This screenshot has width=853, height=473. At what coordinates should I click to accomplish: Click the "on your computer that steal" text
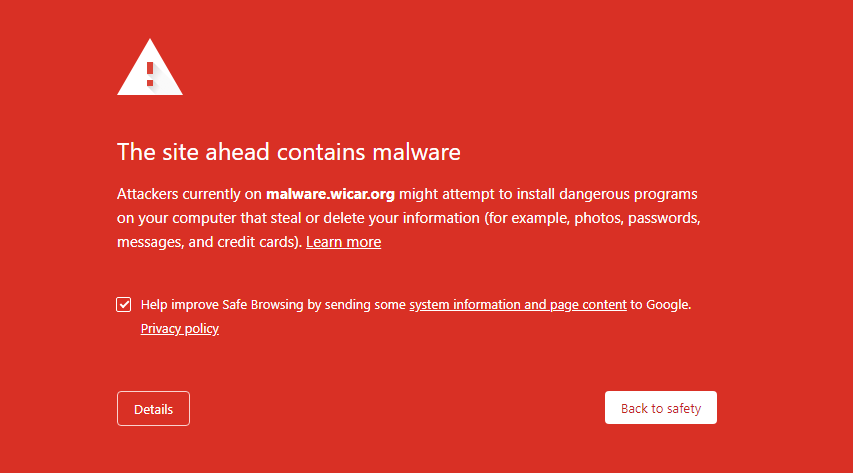pyautogui.click(x=209, y=218)
